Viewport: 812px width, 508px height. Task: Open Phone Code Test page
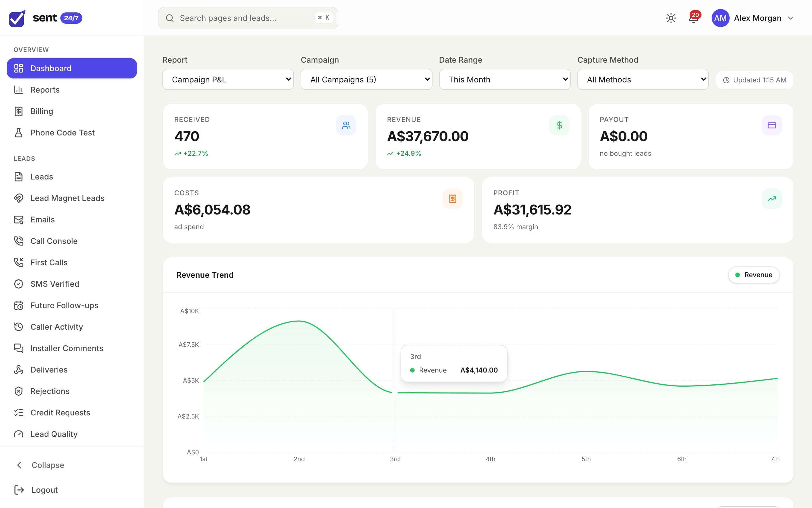(x=72, y=133)
